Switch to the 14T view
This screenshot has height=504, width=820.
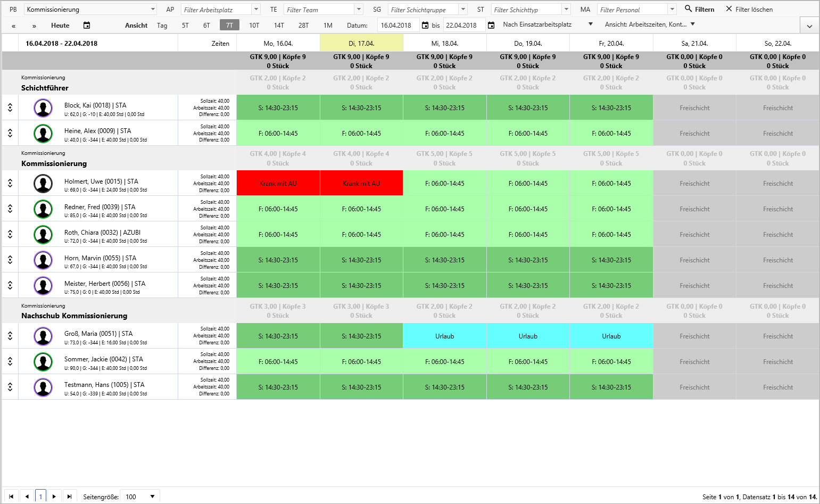pyautogui.click(x=279, y=25)
